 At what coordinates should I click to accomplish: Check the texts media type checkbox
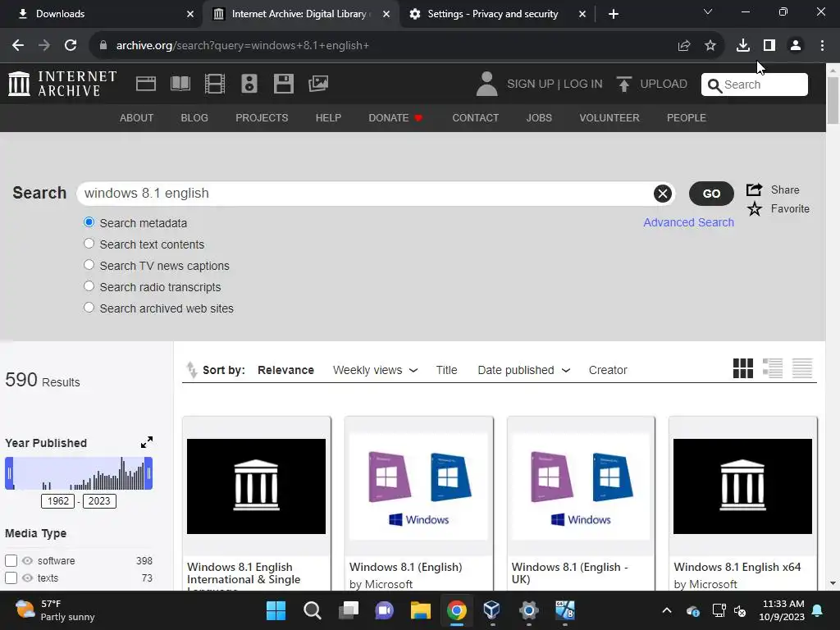(11, 578)
